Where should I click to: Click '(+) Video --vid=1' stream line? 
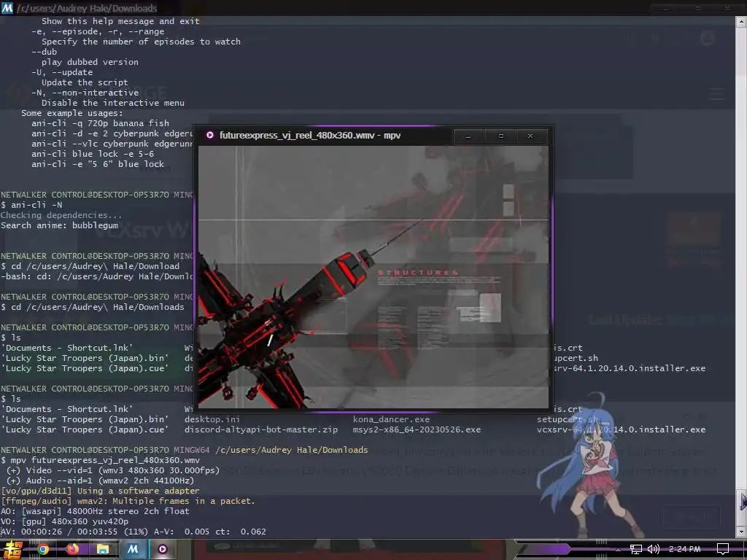tap(113, 470)
